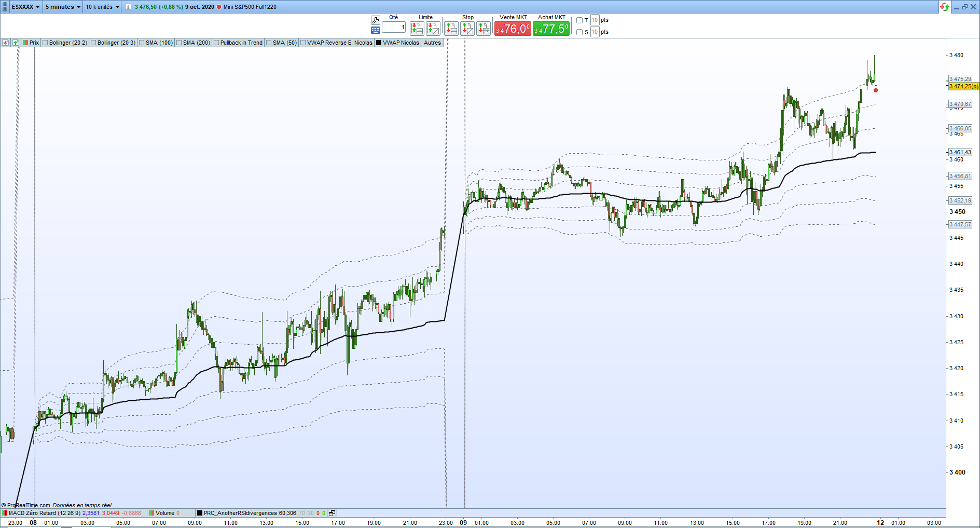Click the 3 456,81 axis label
Screen dimensions: 980x528
pyautogui.click(x=960, y=176)
